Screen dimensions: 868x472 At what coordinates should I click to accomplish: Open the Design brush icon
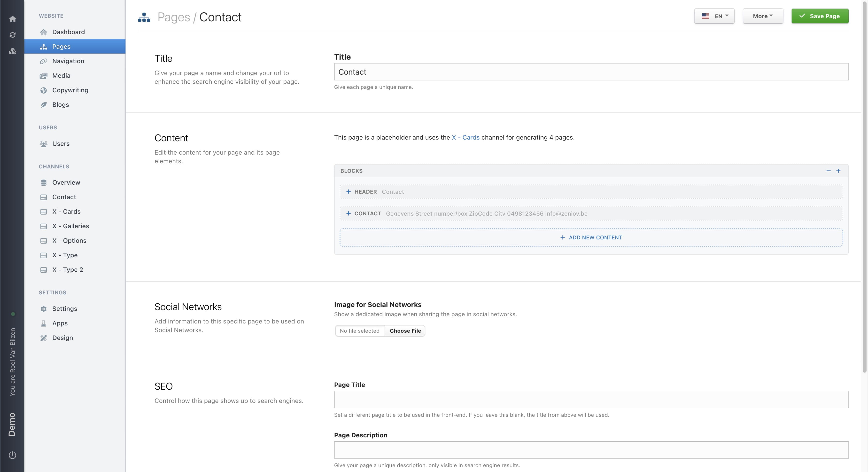(x=43, y=338)
